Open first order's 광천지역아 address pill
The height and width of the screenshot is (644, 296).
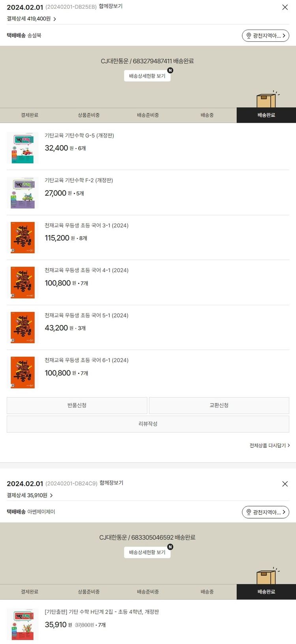[x=266, y=35]
